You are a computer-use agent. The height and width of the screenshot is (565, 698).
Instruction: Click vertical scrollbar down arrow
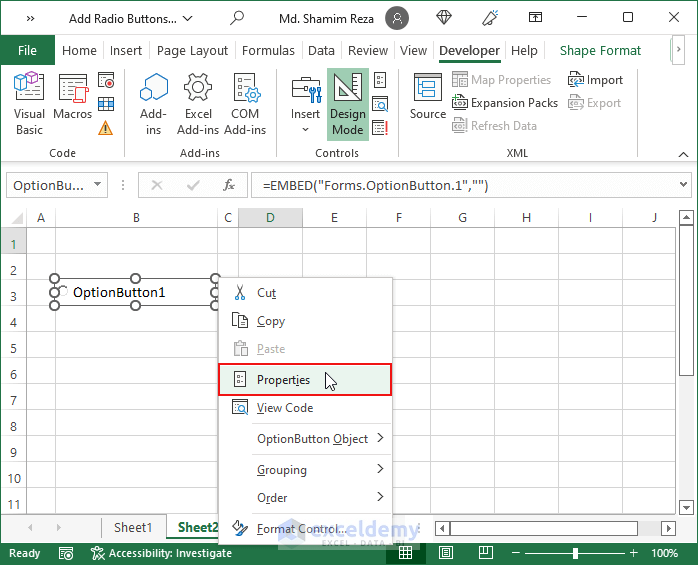686,507
